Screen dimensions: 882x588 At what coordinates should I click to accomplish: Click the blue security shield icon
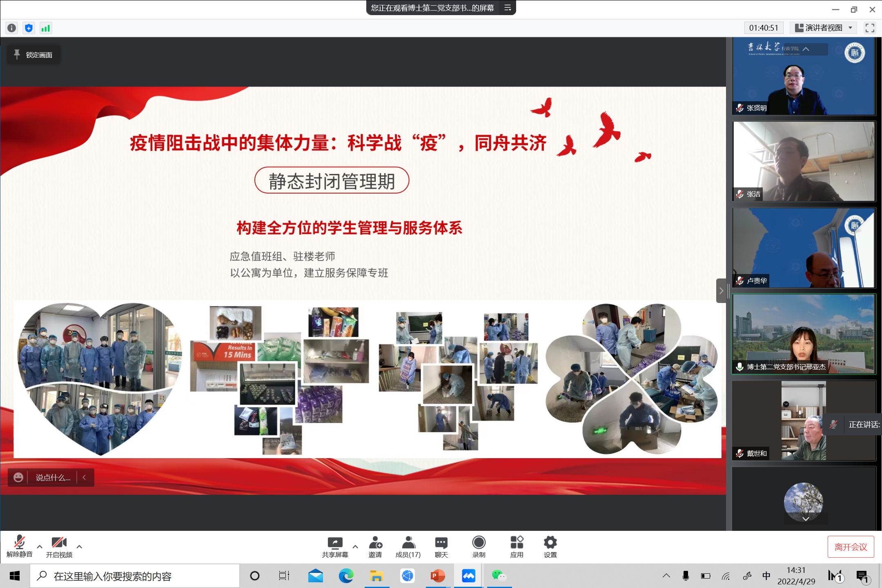(29, 28)
